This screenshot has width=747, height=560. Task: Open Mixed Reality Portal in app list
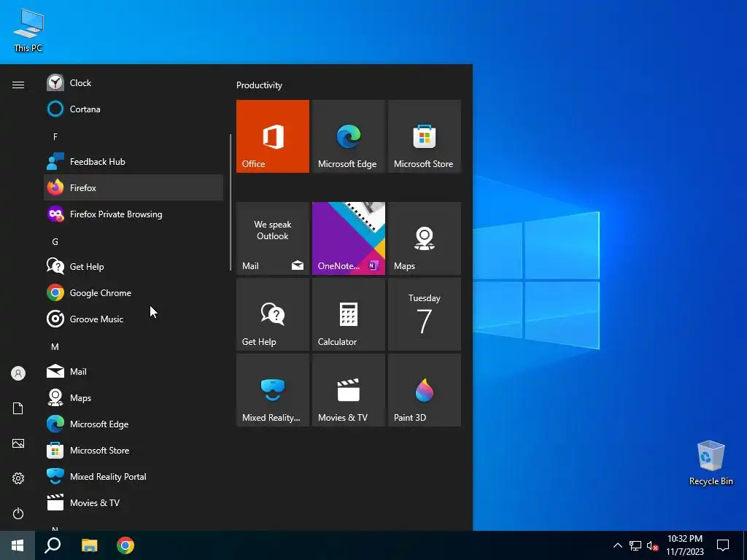(133, 476)
